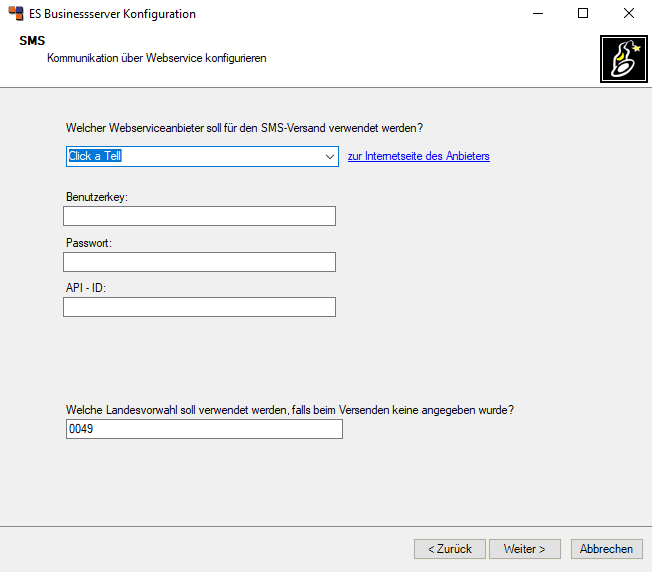
Task: Click the Landesvorwahl field containing 0049
Action: pos(203,429)
